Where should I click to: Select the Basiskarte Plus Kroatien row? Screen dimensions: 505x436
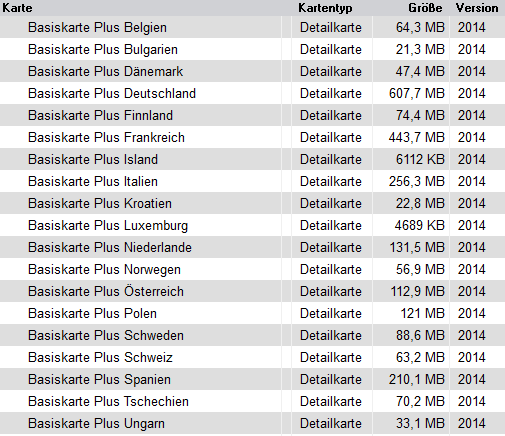252,203
